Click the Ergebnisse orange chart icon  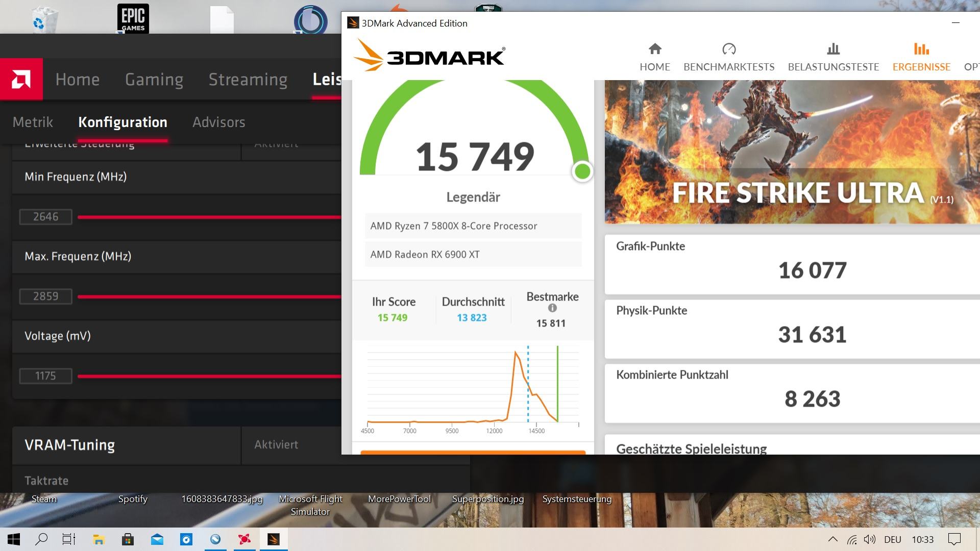[x=921, y=49]
